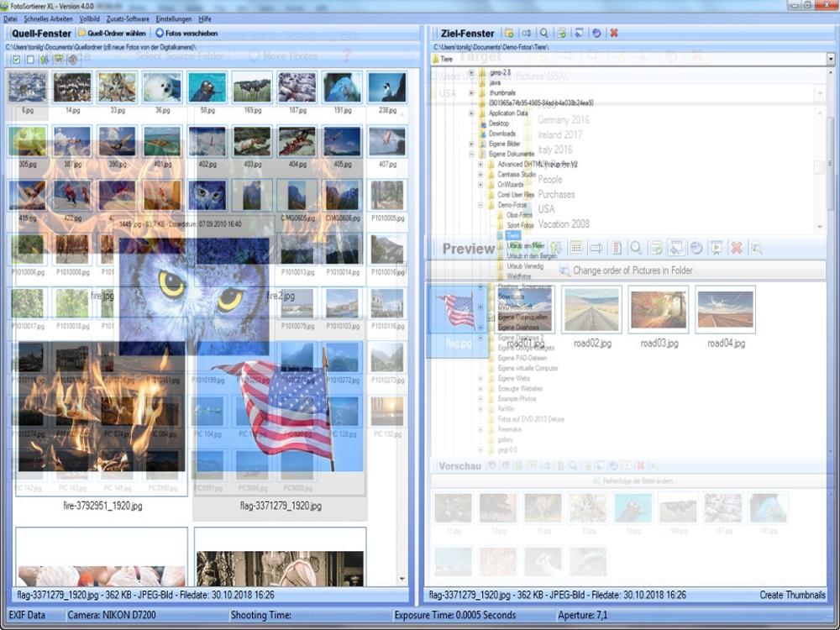Click the grid view icon in Preview toolbar
The image size is (840, 630).
(576, 248)
